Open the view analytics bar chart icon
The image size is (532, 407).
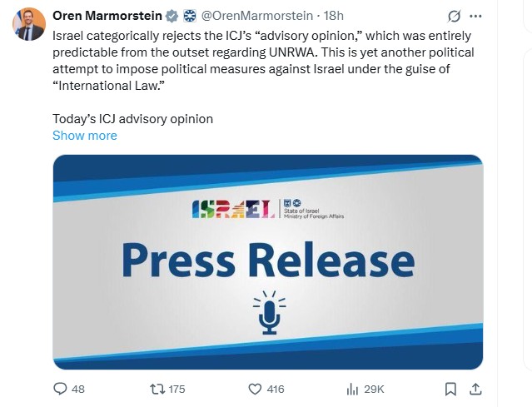(352, 389)
